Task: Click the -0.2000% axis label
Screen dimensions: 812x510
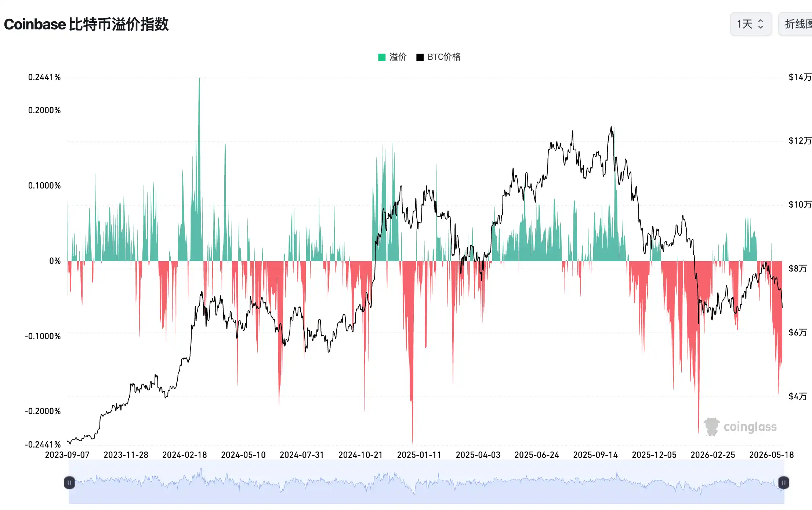Action: (x=43, y=411)
